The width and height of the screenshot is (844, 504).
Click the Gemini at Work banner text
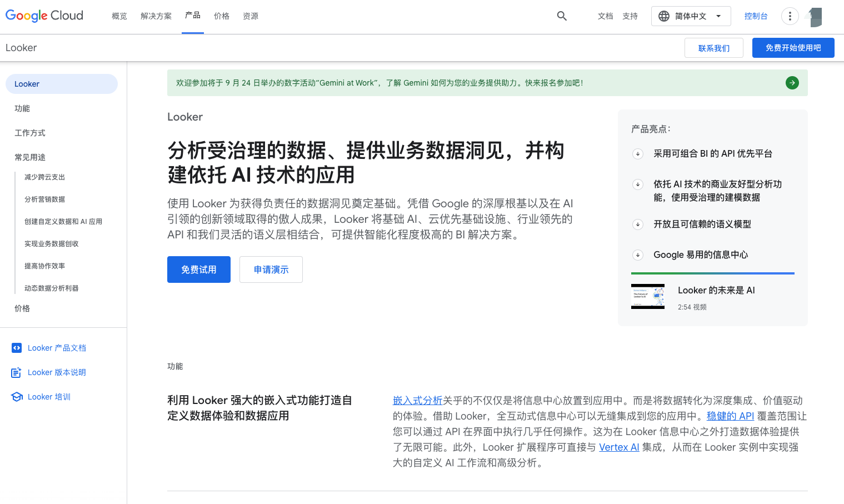[379, 83]
